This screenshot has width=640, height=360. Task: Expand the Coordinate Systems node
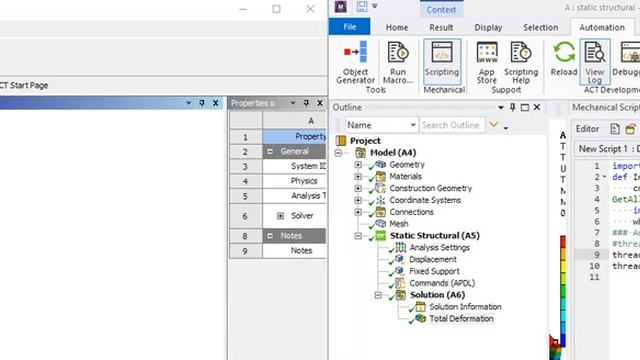pos(358,200)
